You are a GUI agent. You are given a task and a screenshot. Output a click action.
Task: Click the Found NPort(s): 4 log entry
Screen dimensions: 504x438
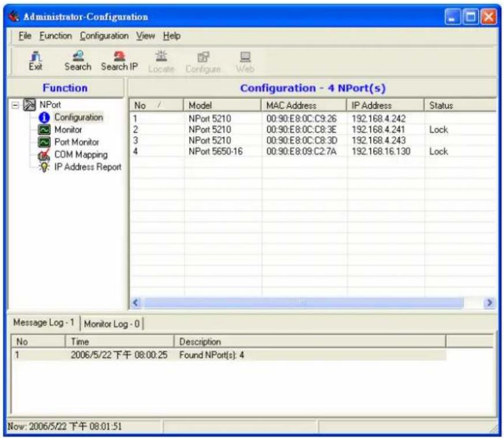(x=211, y=355)
